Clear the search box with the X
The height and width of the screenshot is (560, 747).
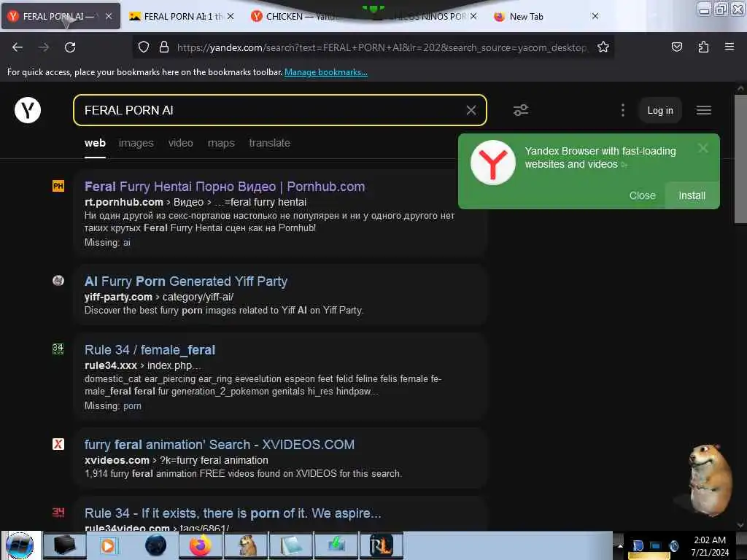click(471, 110)
